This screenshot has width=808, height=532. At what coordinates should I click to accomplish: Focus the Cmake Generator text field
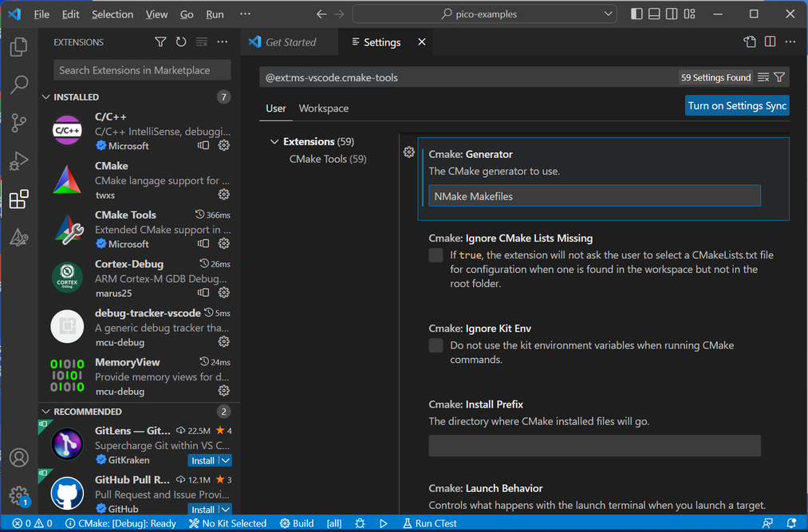tap(595, 196)
